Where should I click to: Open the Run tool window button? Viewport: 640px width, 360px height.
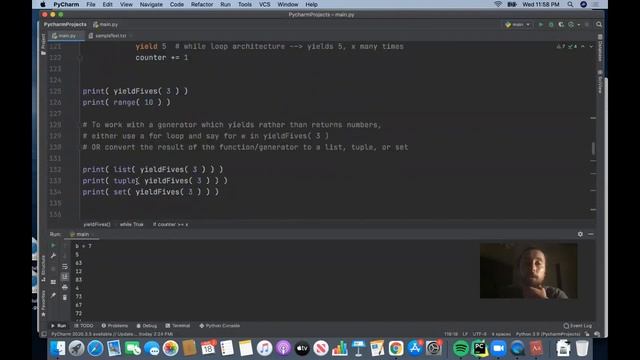pos(58,326)
